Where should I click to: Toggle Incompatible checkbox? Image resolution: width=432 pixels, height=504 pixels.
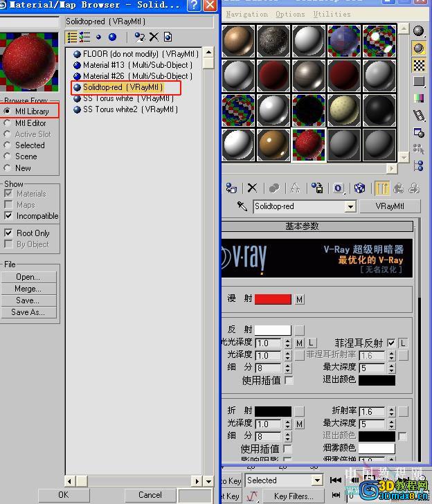pyautogui.click(x=8, y=216)
